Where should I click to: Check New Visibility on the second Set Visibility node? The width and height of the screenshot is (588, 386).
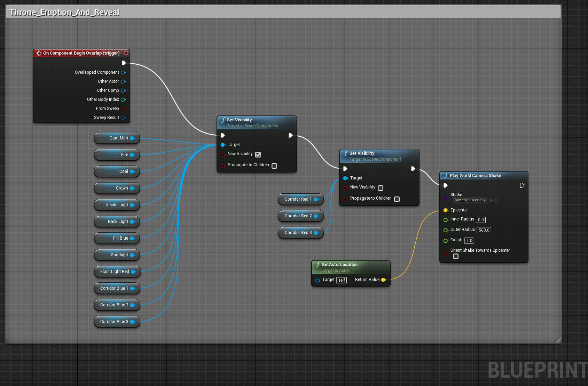point(380,188)
